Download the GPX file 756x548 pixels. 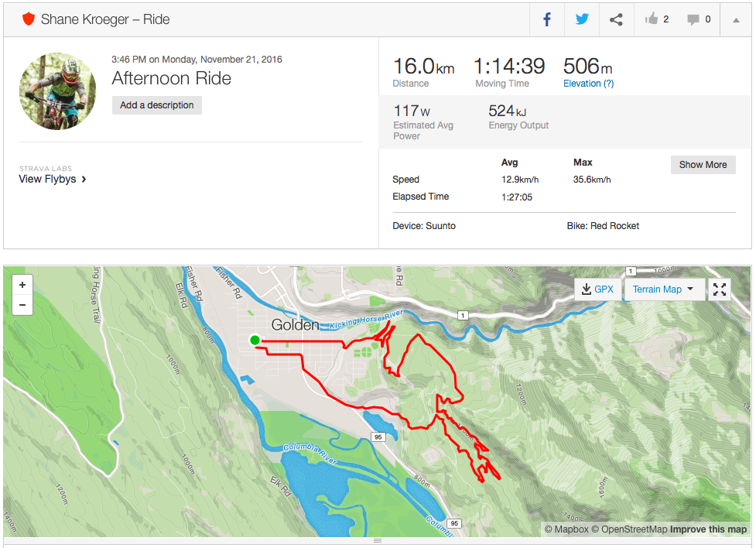point(596,289)
